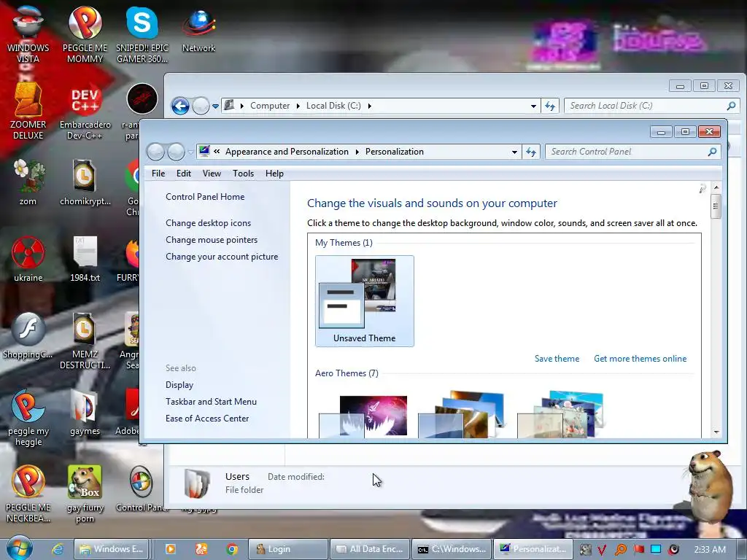Click refresh button in Local Disk window
The width and height of the screenshot is (747, 560).
(550, 106)
